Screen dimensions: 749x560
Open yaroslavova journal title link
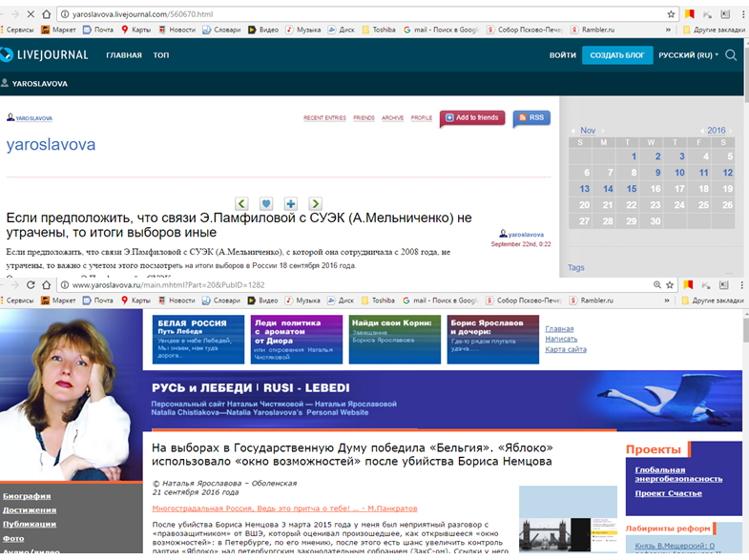pyautogui.click(x=51, y=144)
